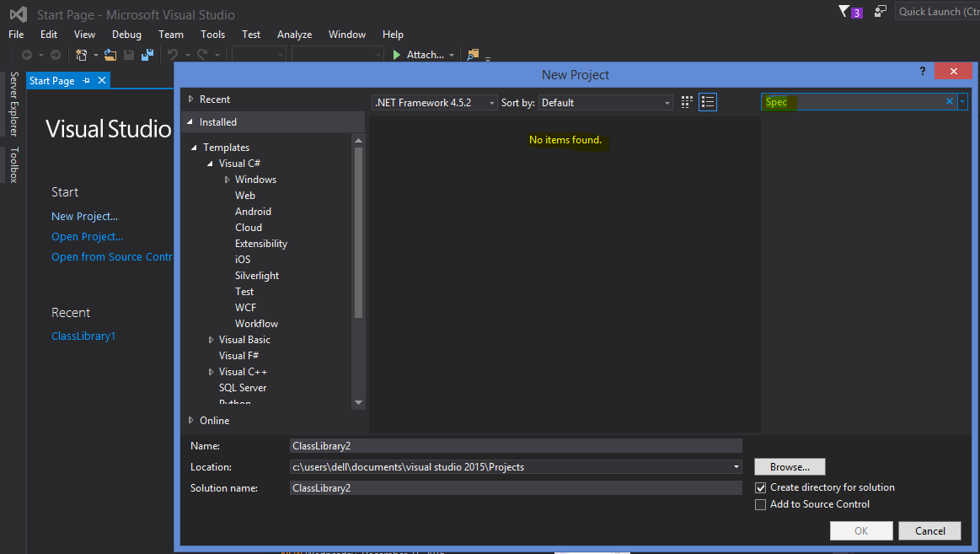Click the Browse button for project location
Viewport: 980px width, 554px height.
click(789, 466)
